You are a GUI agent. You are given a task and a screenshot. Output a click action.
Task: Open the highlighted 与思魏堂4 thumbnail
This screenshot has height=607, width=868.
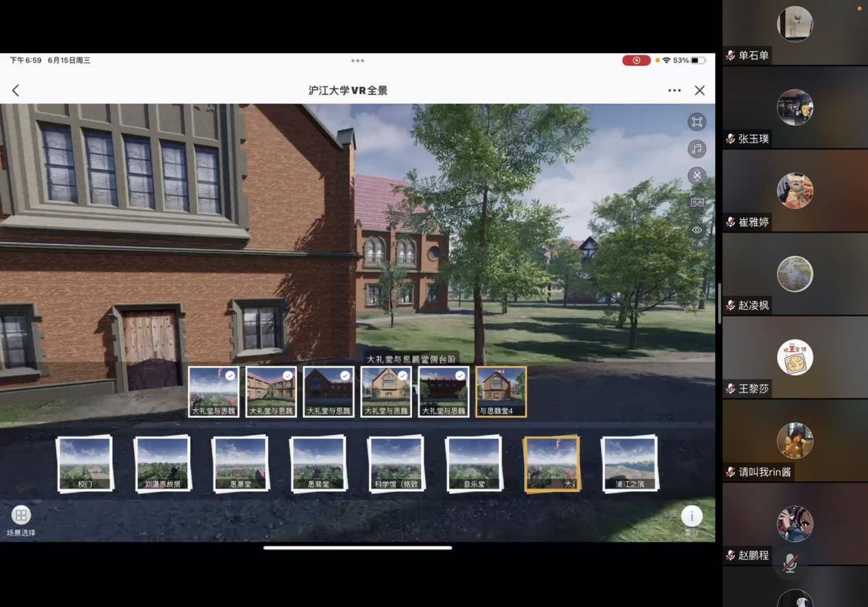501,392
